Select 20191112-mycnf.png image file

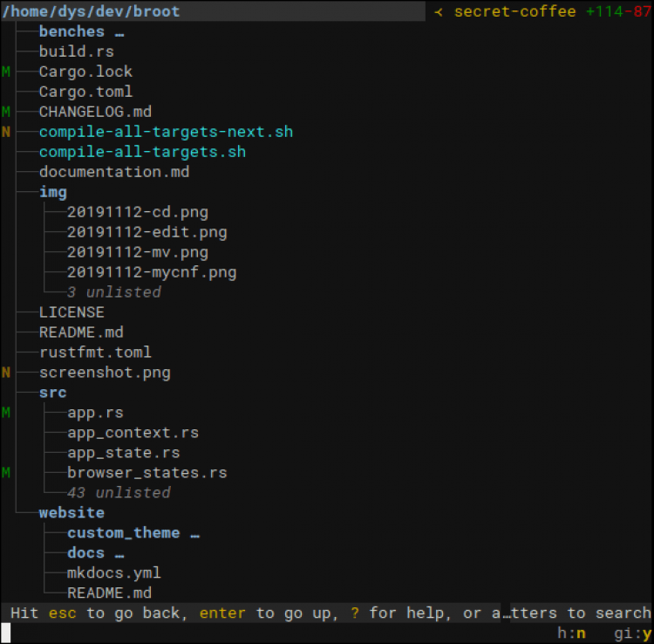152,272
